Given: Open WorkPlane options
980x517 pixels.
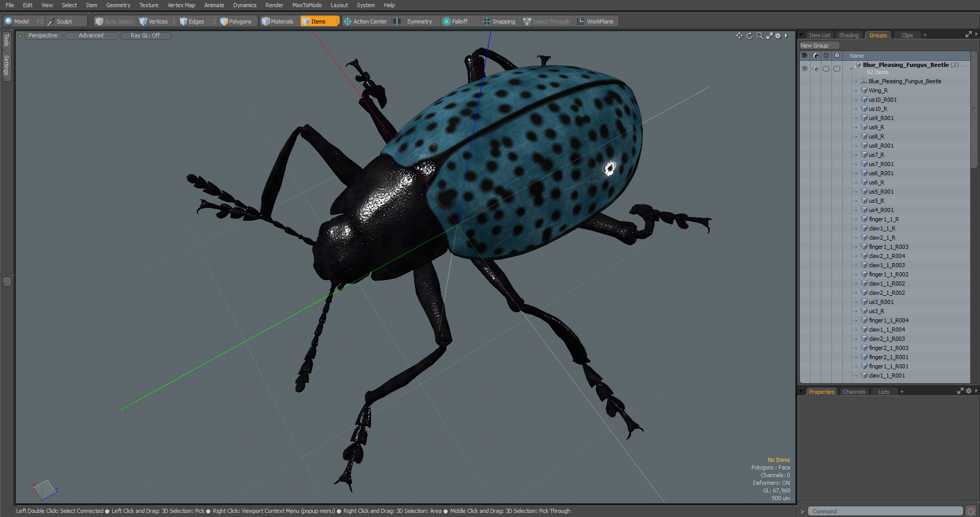Looking at the screenshot, I should point(596,21).
